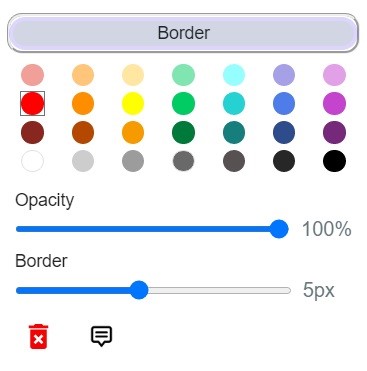Select the white color swatch

32,161
